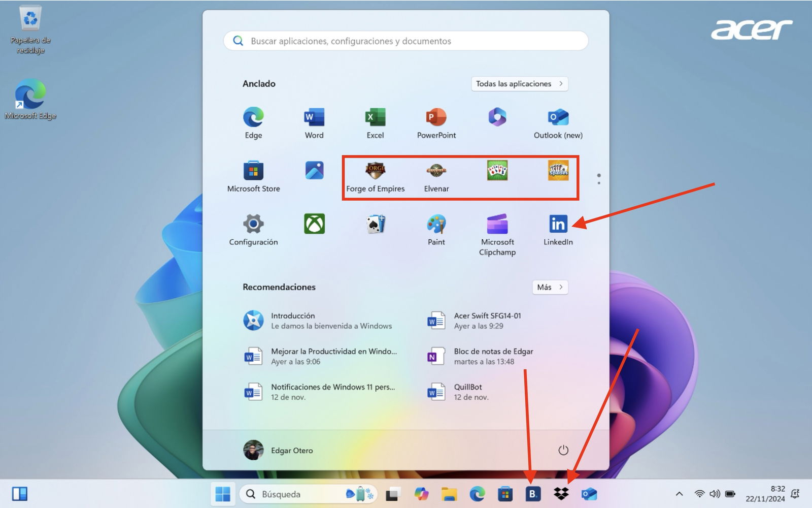The width and height of the screenshot is (812, 508).
Task: Open Booking.com taskbar icon
Action: point(533,494)
